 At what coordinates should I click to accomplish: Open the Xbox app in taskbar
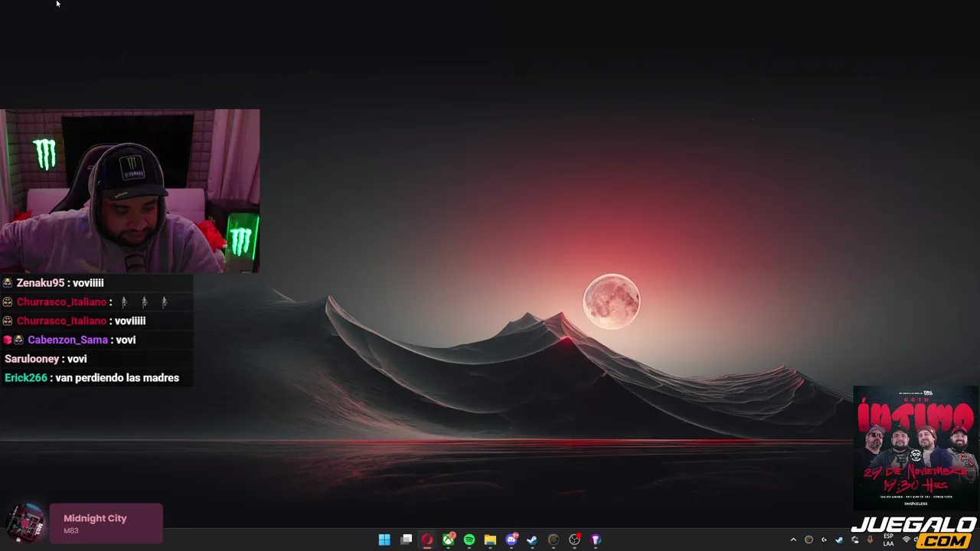(449, 540)
